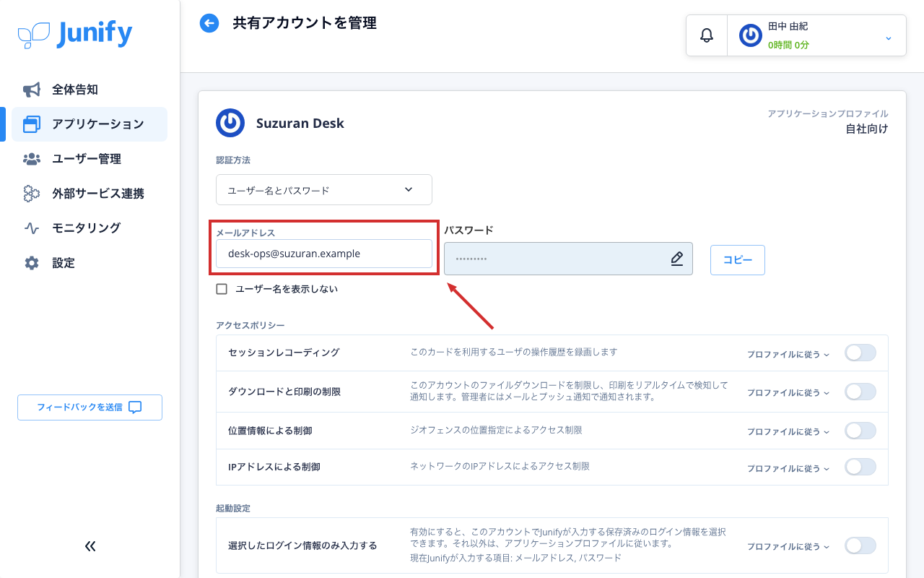This screenshot has width=924, height=578.
Task: Click the モニタリング pulse icon
Action: tap(32, 228)
